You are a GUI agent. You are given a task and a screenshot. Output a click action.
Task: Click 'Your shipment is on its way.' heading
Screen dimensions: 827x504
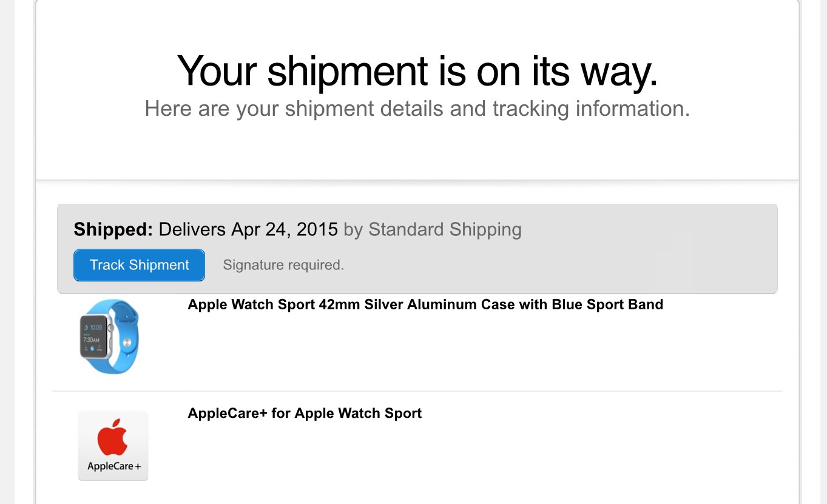pyautogui.click(x=417, y=71)
